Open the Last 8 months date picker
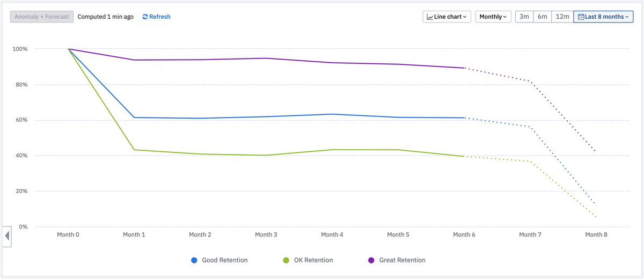644x279 pixels. pyautogui.click(x=603, y=17)
